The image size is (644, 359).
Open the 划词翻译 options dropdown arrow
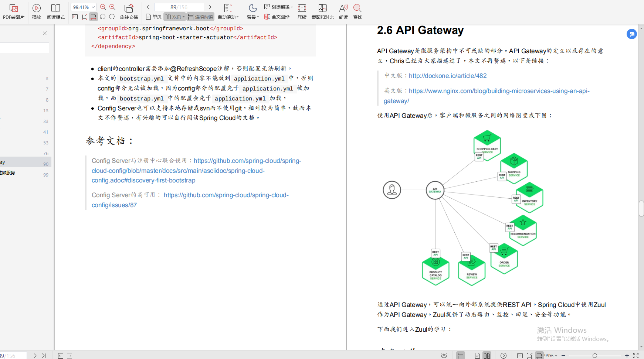coord(292,7)
